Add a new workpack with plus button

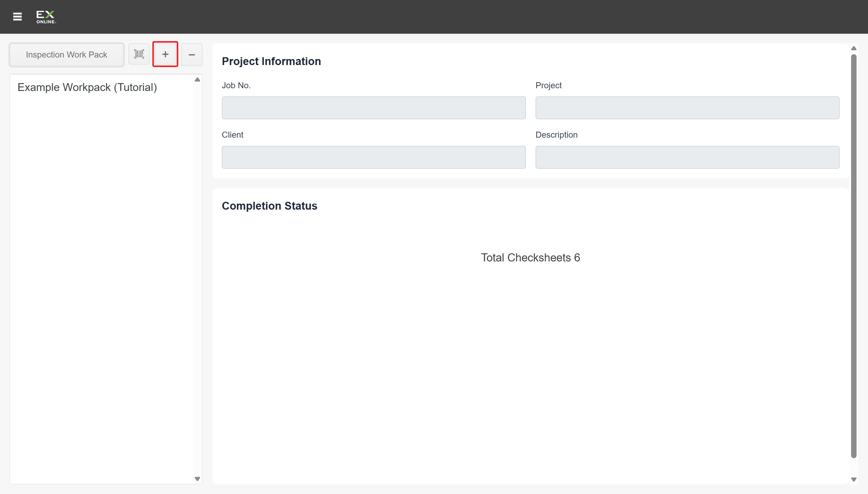coord(165,54)
